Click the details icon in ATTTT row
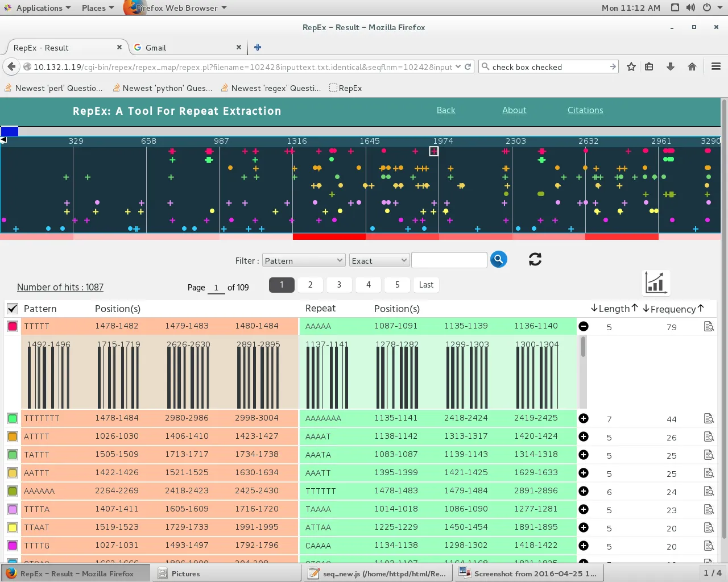The image size is (728, 582). [709, 436]
